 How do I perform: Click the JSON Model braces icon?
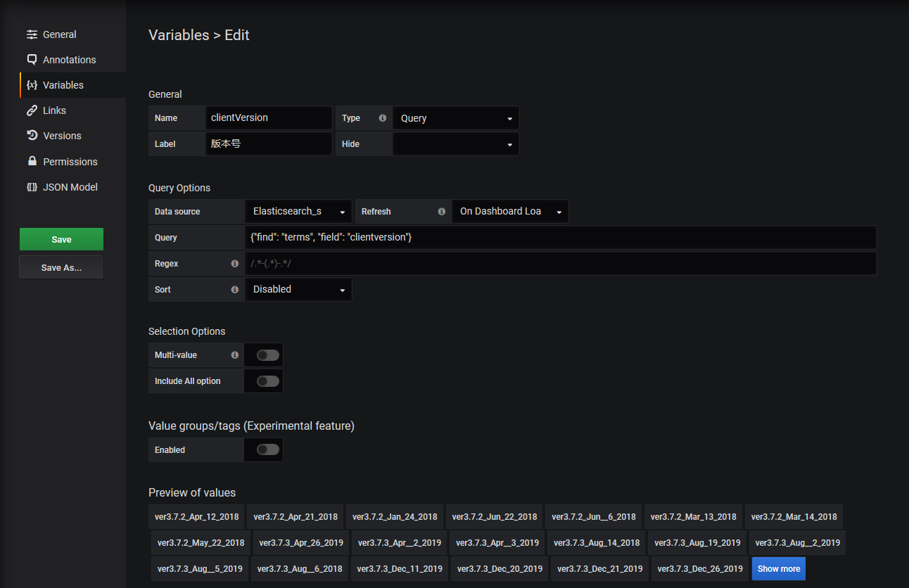(x=32, y=187)
